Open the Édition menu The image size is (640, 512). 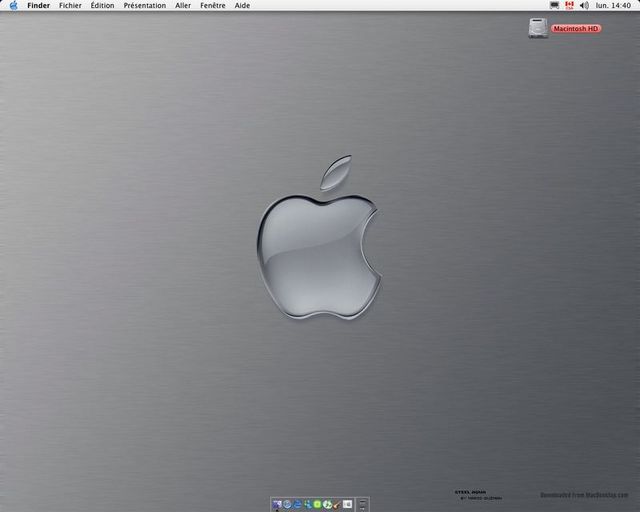[102, 5]
